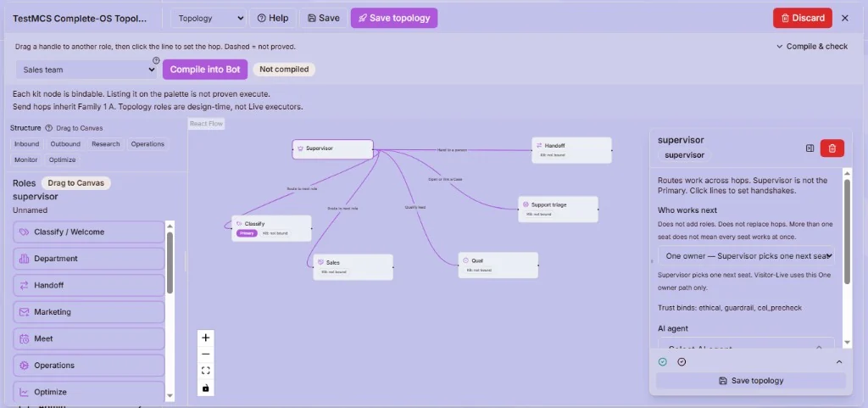Screen dimensions: 868x408
Task: Click the roles list scroll-up arrow
Action: tap(170, 226)
